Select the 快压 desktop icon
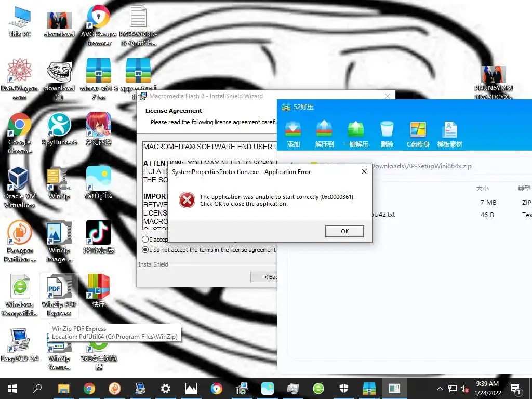The width and height of the screenshot is (532, 399). tap(99, 291)
